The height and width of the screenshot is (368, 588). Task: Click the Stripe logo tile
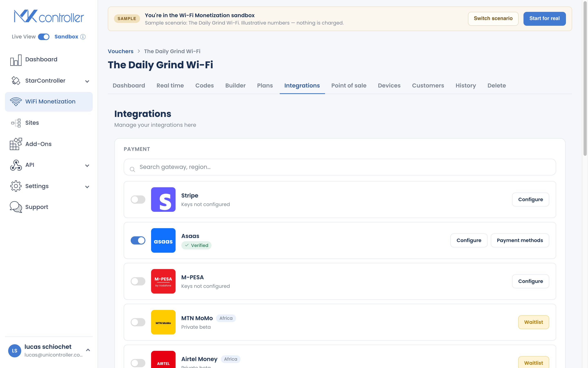[163, 199]
